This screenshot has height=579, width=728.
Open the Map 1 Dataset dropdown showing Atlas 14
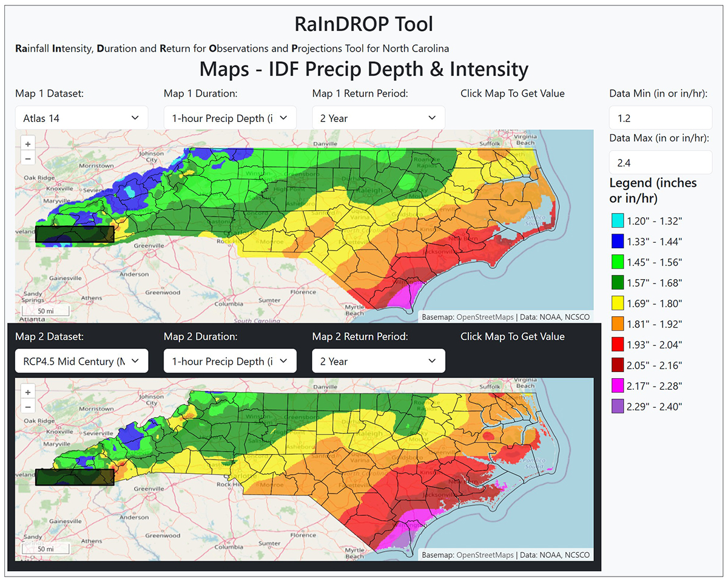click(81, 118)
